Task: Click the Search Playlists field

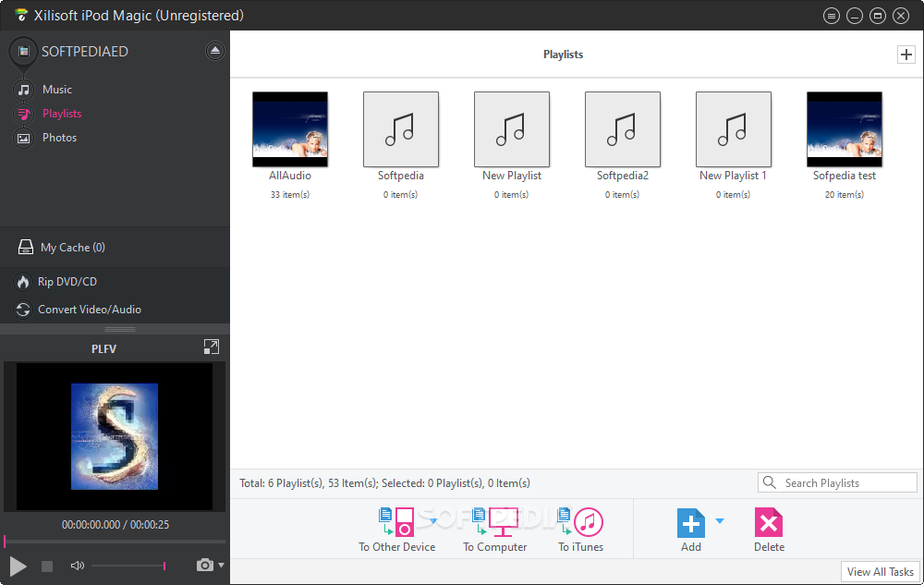Action: coord(837,482)
